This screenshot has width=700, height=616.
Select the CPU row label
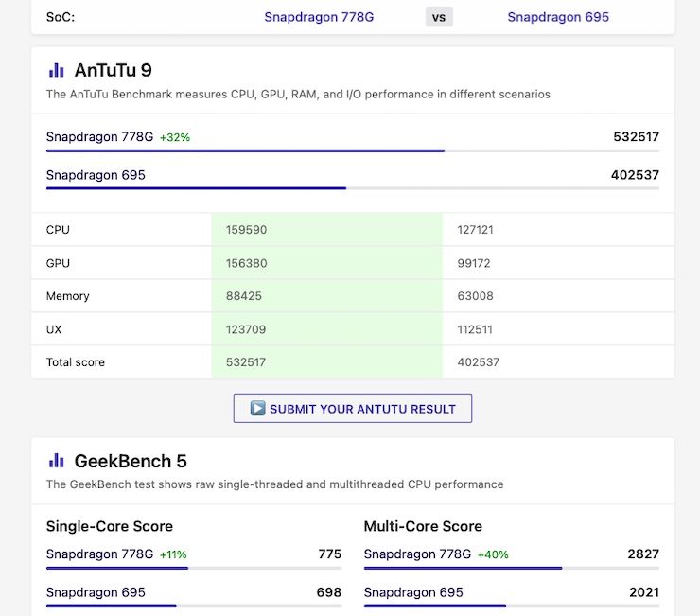(58, 230)
